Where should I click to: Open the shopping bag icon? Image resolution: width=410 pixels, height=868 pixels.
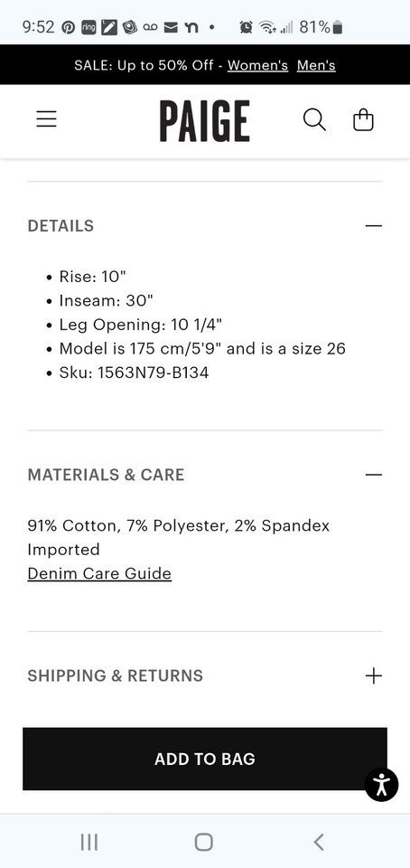(x=363, y=119)
